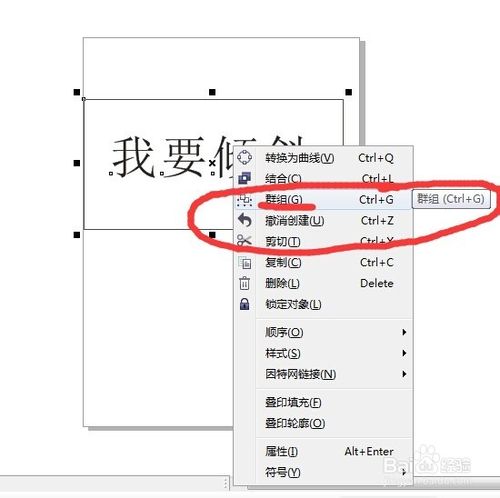The width and height of the screenshot is (500, 498).
Task: Select 删除(L) menu entry
Action: click(323, 283)
